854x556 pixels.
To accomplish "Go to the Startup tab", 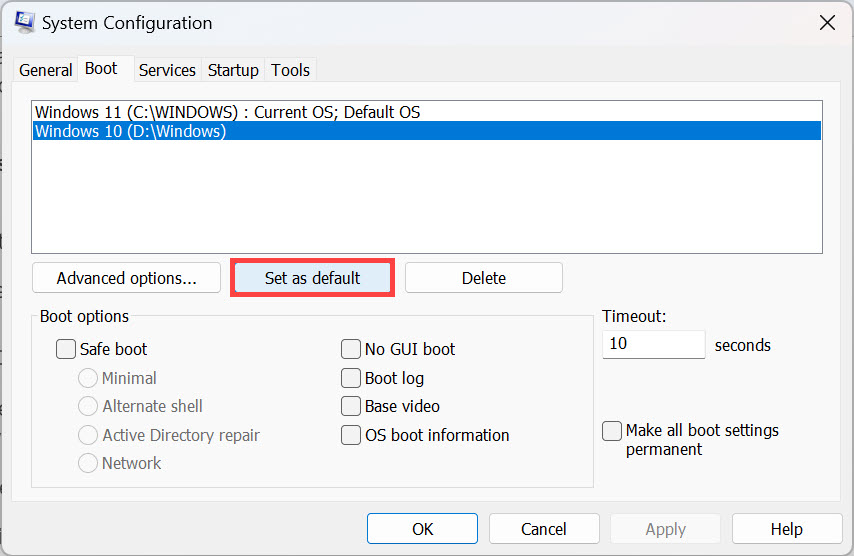I will point(233,70).
